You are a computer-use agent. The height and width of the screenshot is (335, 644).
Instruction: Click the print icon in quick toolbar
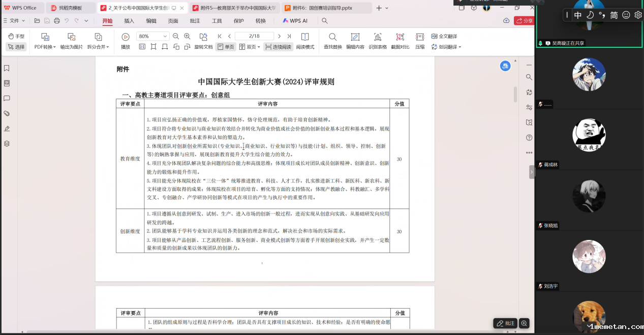(x=57, y=21)
